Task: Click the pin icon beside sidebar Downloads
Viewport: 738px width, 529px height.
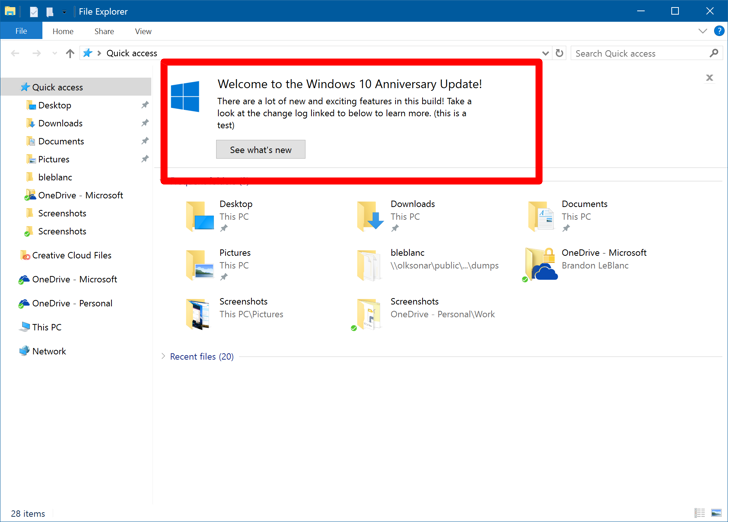Action: 145,123
